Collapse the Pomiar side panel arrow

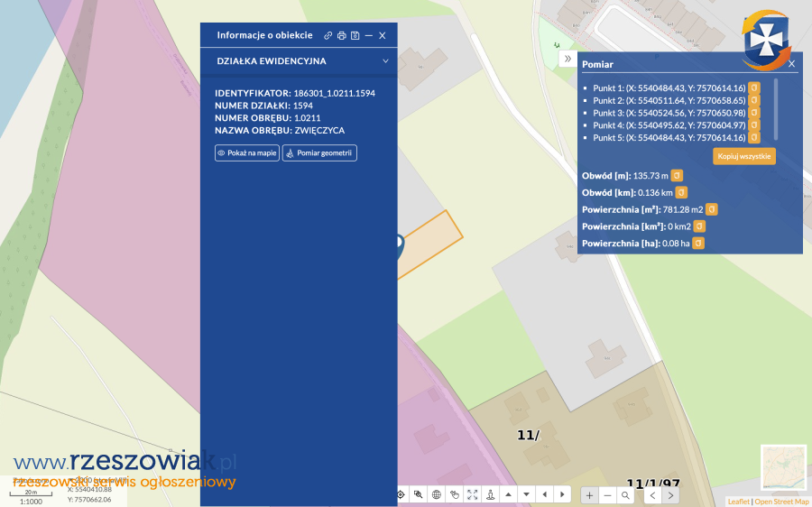tap(567, 60)
